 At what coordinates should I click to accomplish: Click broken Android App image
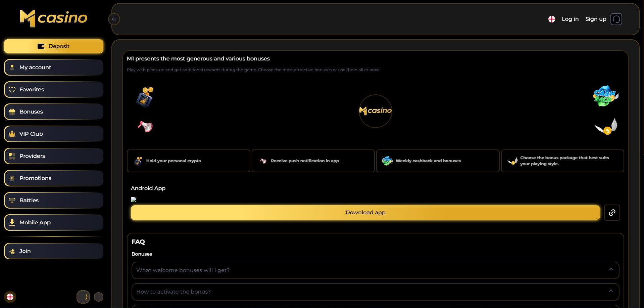134,200
